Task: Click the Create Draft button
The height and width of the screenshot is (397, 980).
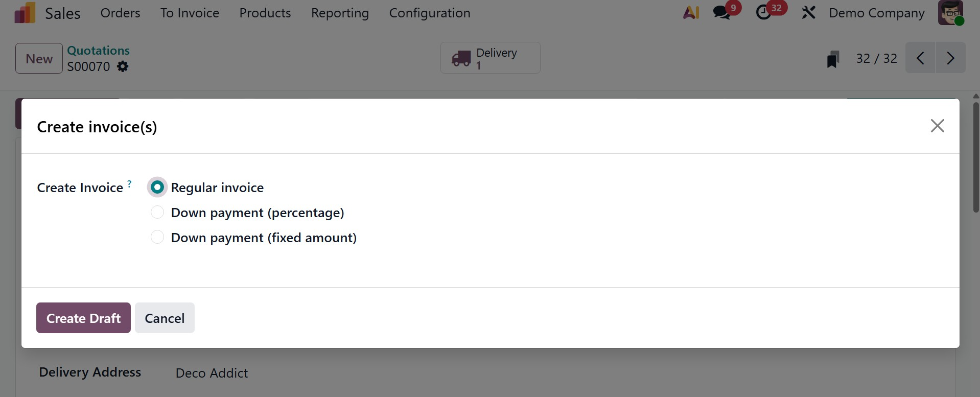Action: 83,318
